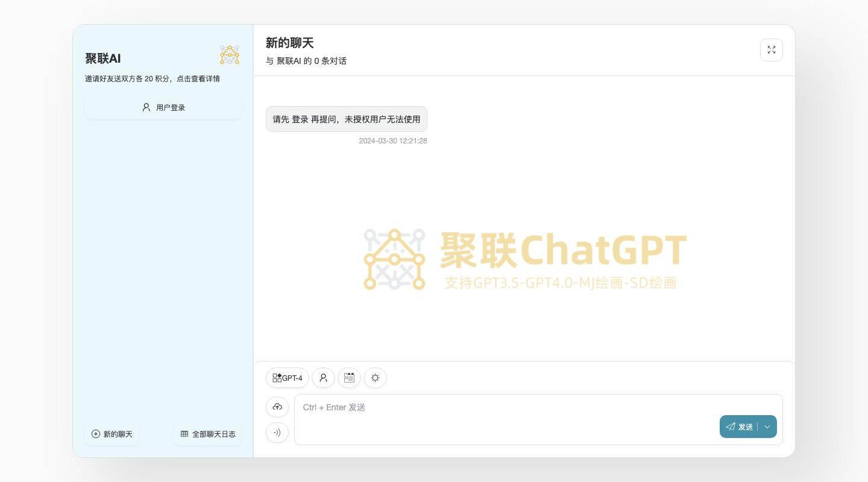Open 全部聊天日志 chat log list
Viewport: 868px width, 482px height.
click(x=208, y=434)
